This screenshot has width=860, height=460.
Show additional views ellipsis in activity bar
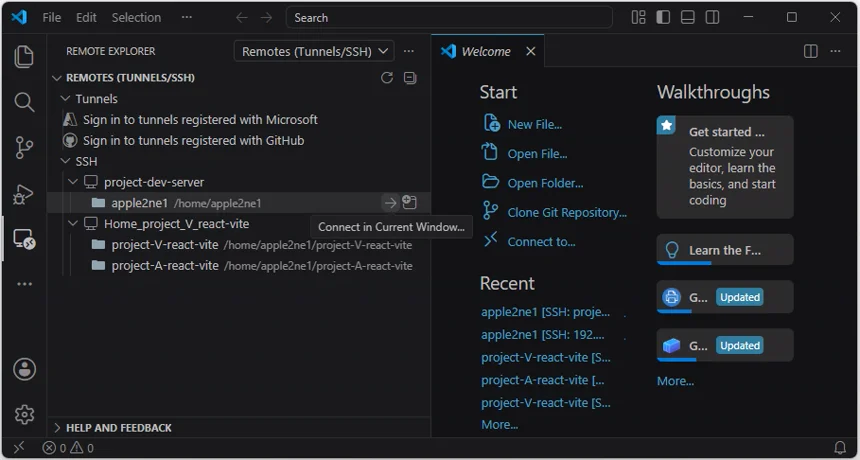tap(24, 284)
